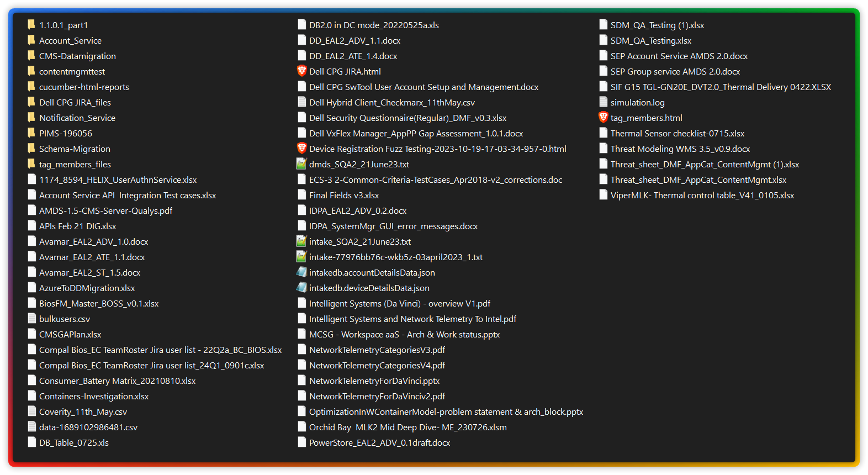Select Account Service API Integration Test cases.xlsx
Viewport: 868px width, 475px height.
(x=128, y=195)
